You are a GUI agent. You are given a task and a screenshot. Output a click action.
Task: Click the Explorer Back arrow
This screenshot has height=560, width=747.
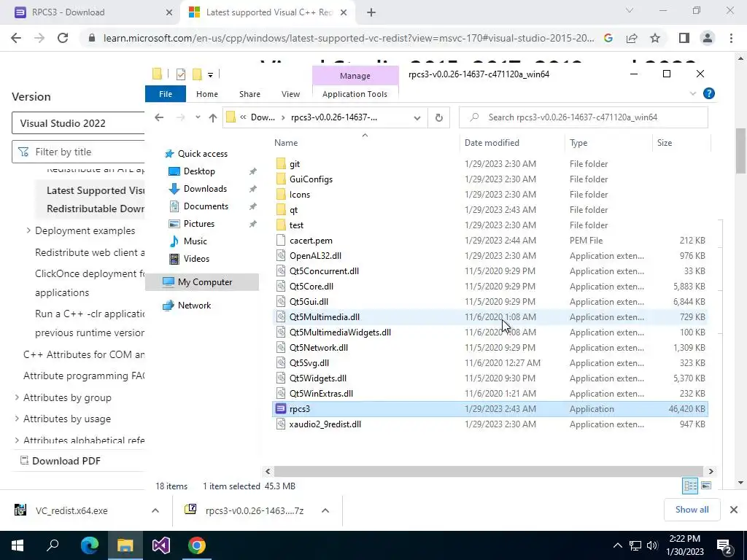tap(159, 117)
